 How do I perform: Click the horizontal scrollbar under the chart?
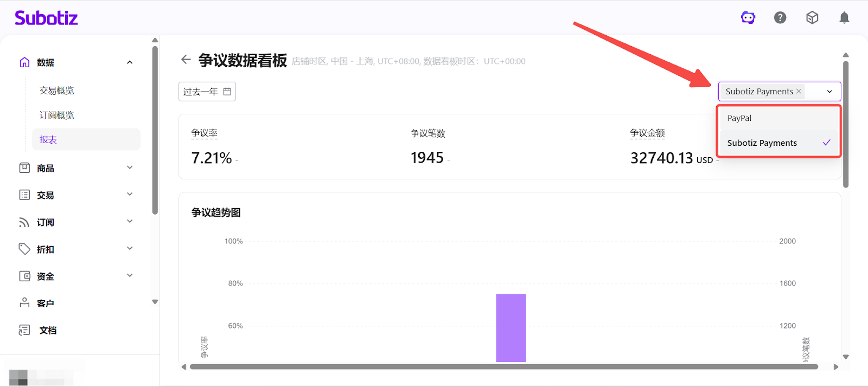click(x=503, y=367)
